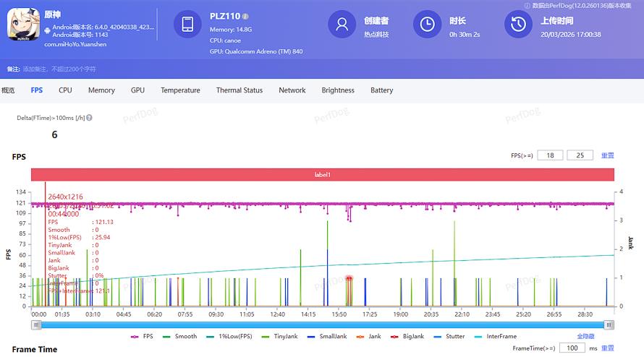This screenshot has height=357, width=644.
Task: Open the Thermal Status tab
Action: pos(239,90)
